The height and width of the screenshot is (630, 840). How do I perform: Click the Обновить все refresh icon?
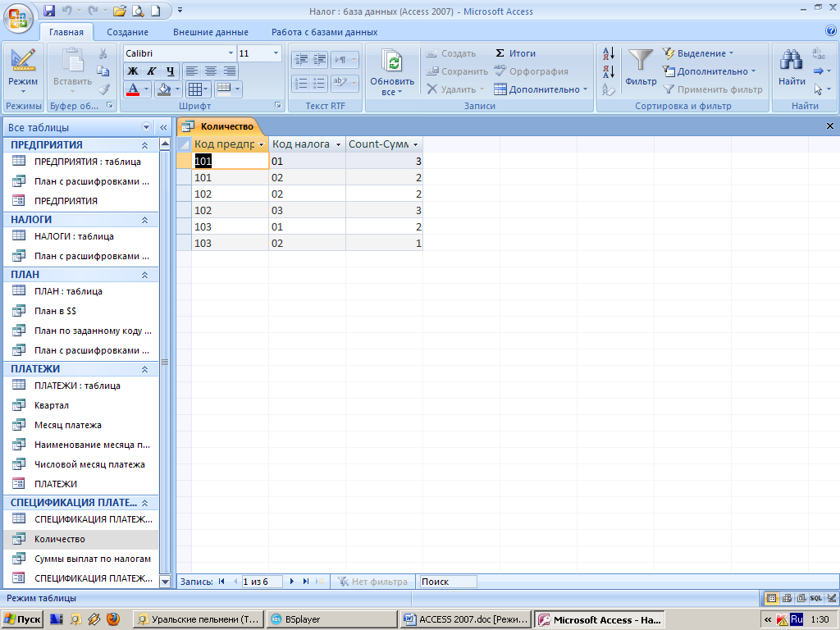pos(393,62)
